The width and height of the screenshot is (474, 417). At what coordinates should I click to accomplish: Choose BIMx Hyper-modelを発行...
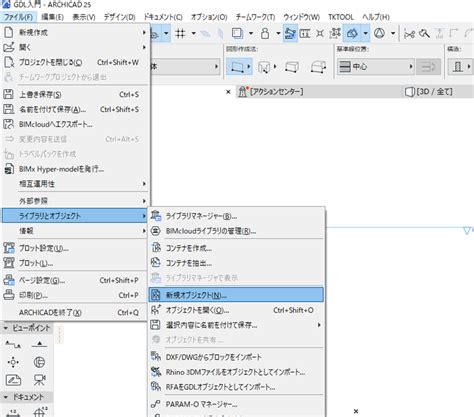pyautogui.click(x=75, y=169)
